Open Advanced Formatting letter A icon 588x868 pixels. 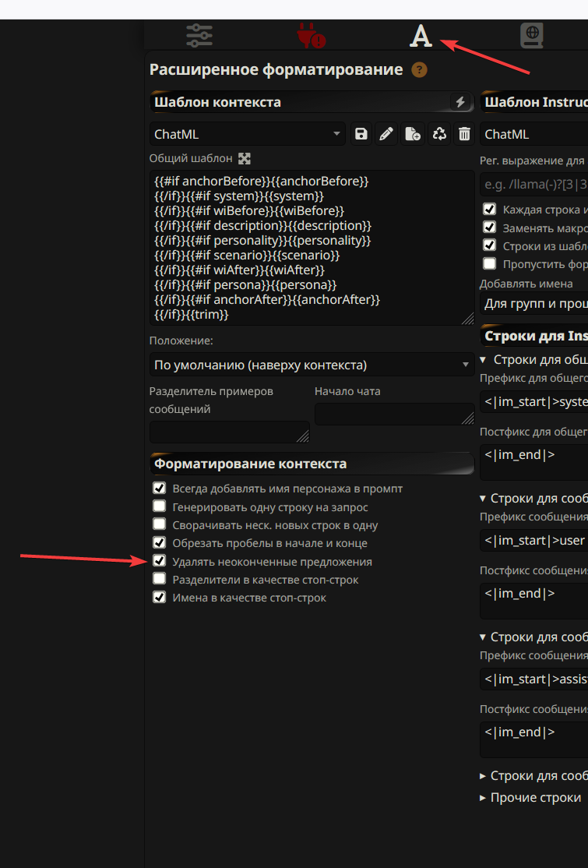(421, 35)
